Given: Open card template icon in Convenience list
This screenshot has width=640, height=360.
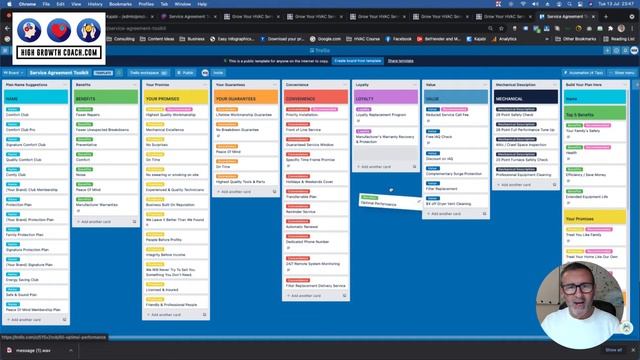Looking at the screenshot, I should point(344,296).
